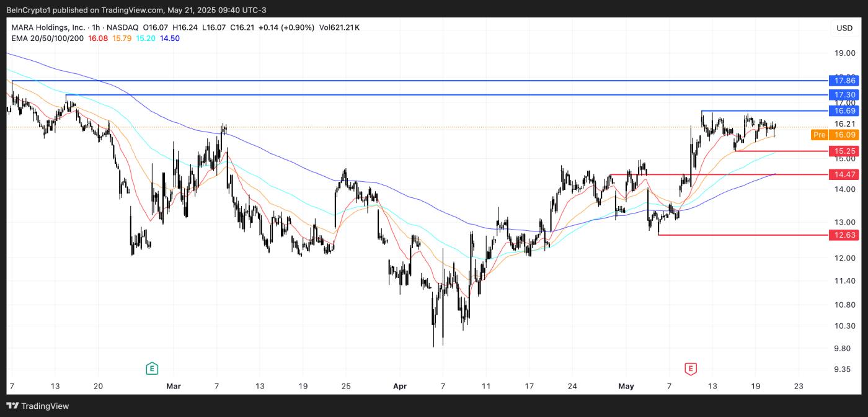Click the red 12.63 support price label
Viewport: 868px width, 417px height.
pyautogui.click(x=845, y=235)
